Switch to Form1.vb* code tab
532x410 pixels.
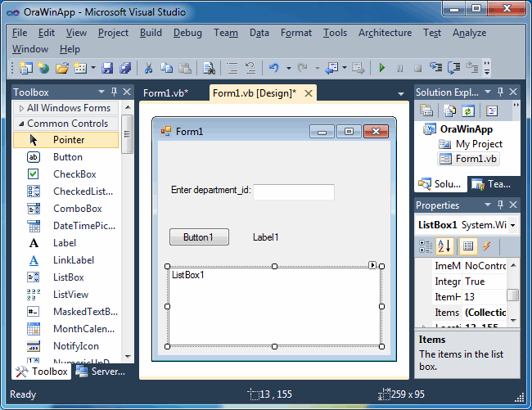pos(165,93)
